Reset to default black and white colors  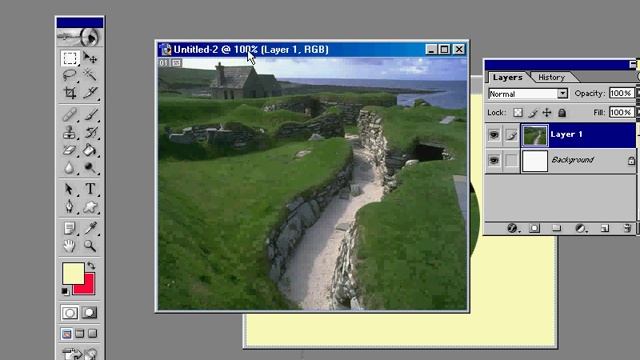pyautogui.click(x=65, y=291)
